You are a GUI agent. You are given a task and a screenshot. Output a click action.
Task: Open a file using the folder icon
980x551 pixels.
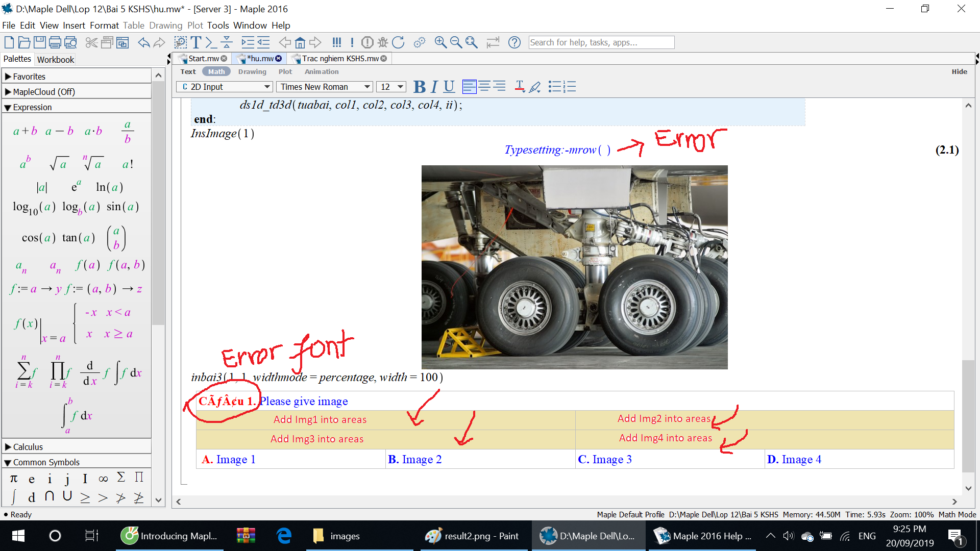(x=24, y=42)
